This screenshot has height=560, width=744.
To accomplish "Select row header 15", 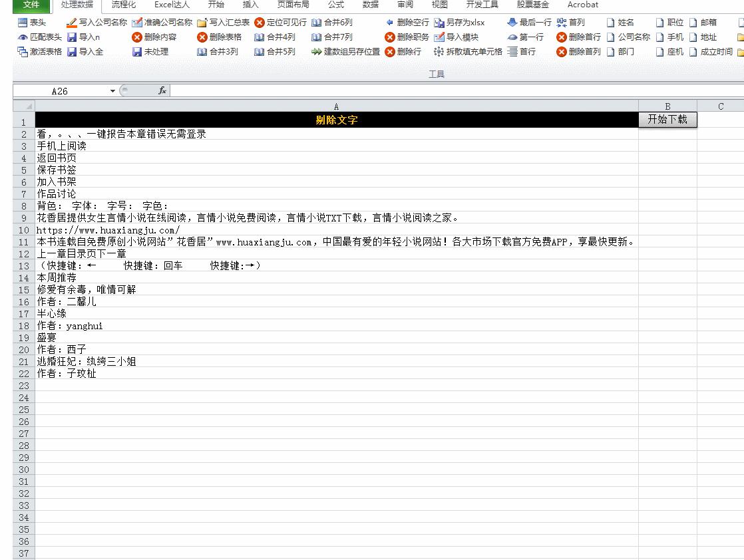I will click(x=23, y=289).
